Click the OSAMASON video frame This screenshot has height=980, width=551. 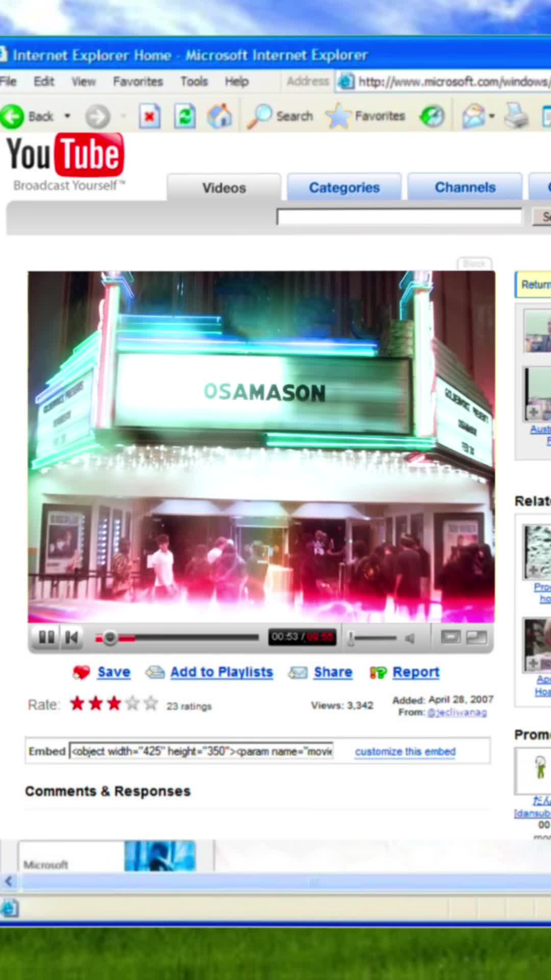coord(261,447)
